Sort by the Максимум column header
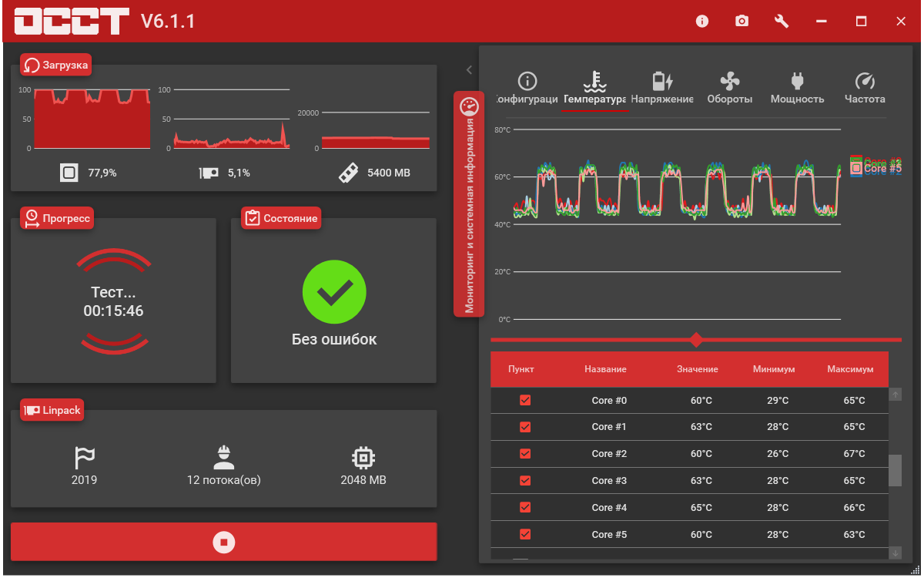The image size is (924, 578). (x=850, y=369)
